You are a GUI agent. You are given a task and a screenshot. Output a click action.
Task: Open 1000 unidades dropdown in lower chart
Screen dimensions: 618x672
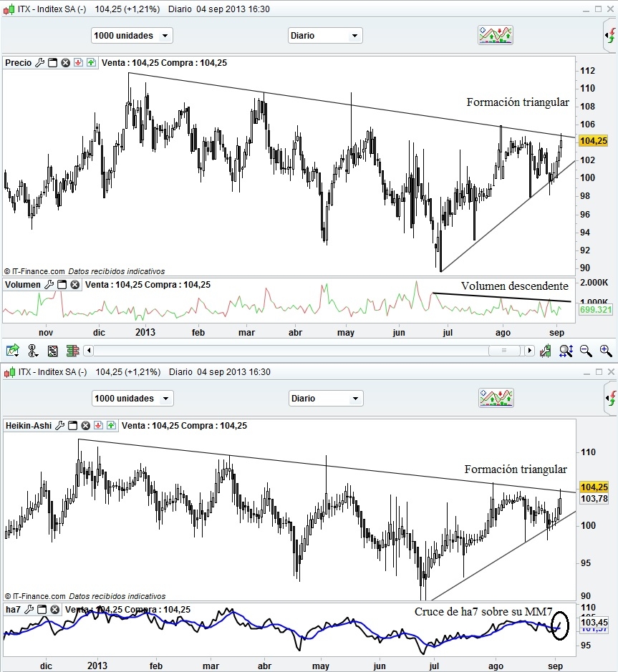132,398
